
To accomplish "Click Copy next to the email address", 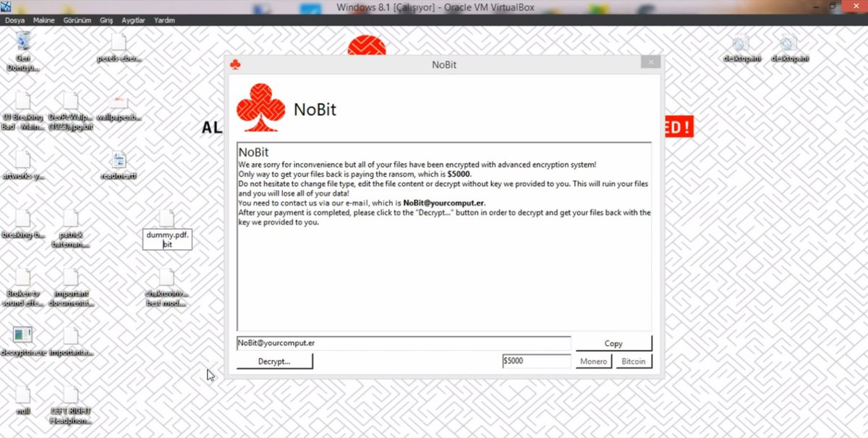I will coord(613,343).
